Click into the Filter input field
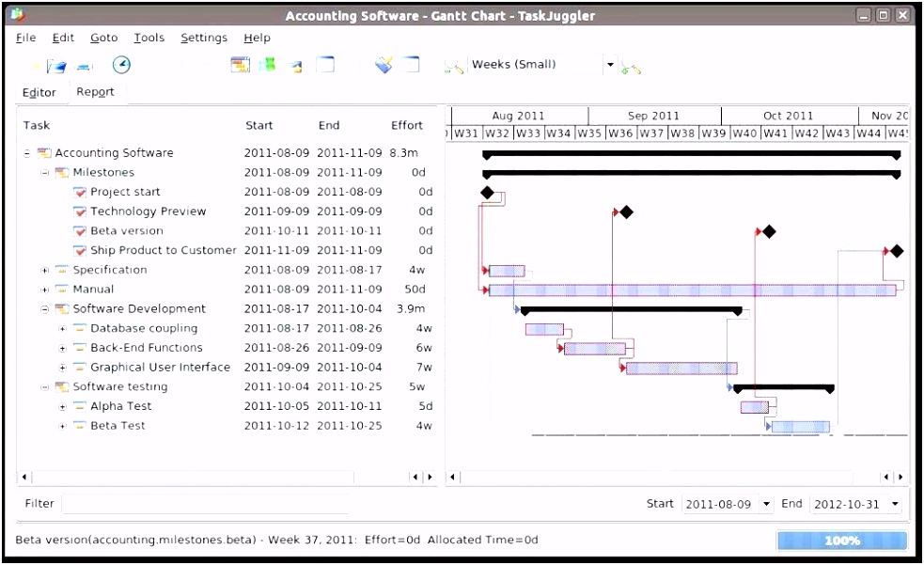Image resolution: width=924 pixels, height=565 pixels. (x=205, y=504)
